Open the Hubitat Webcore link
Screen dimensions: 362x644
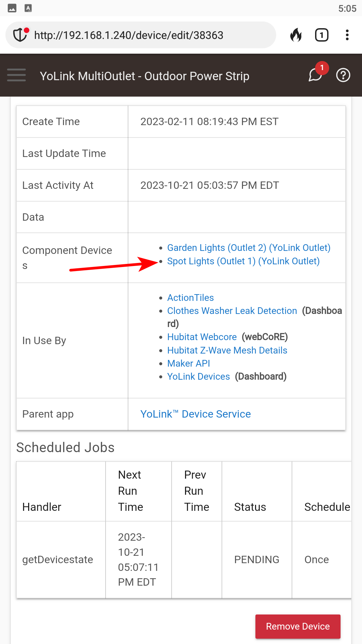pyautogui.click(x=202, y=337)
